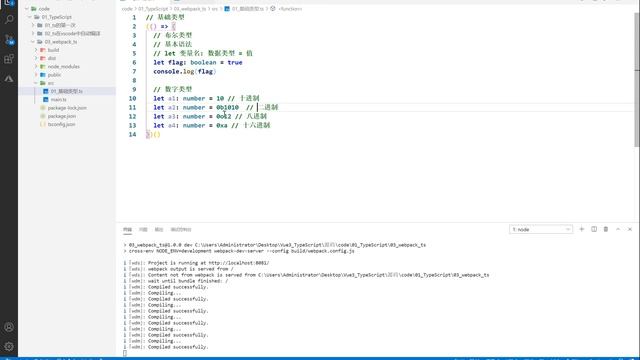The height and width of the screenshot is (360, 640).
Task: Open the Accounts menu icon
Action: pos(9,327)
